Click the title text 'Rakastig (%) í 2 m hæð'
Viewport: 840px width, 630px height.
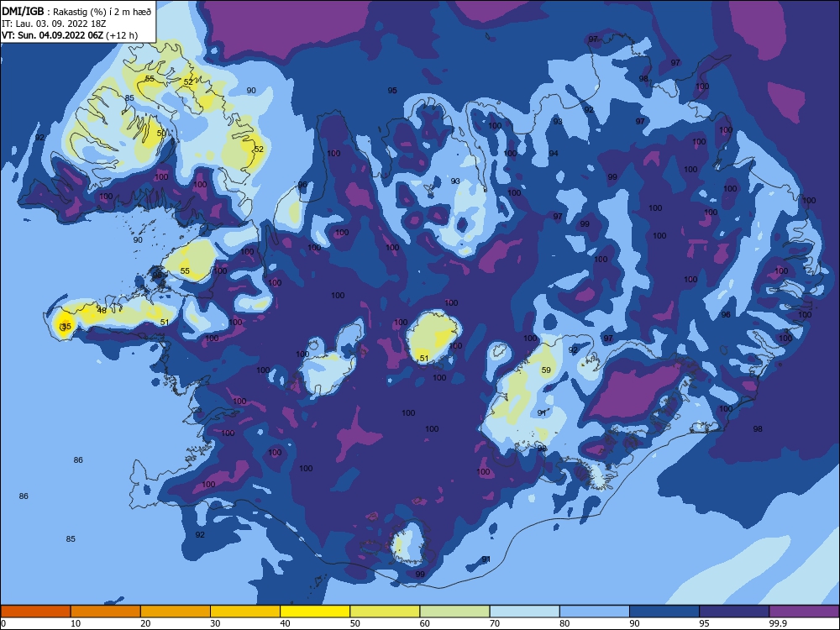tap(102, 12)
